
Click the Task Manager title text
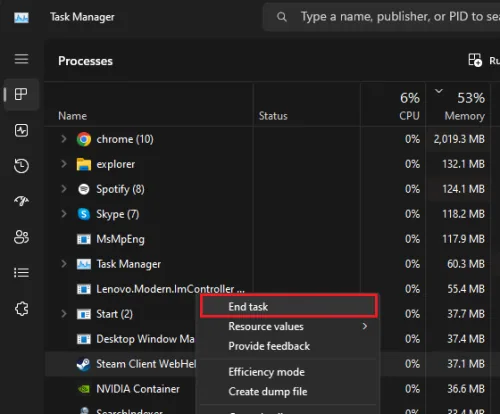coord(82,17)
